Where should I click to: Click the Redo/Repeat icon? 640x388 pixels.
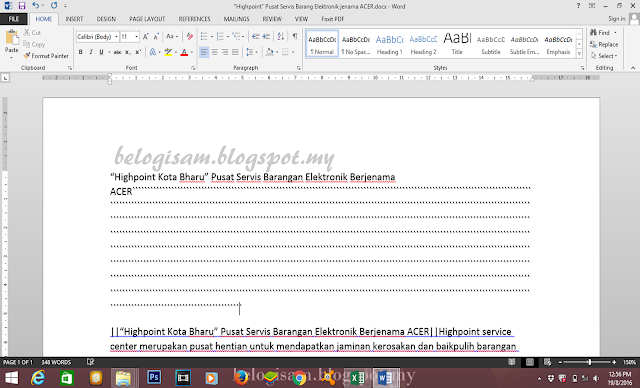point(54,6)
